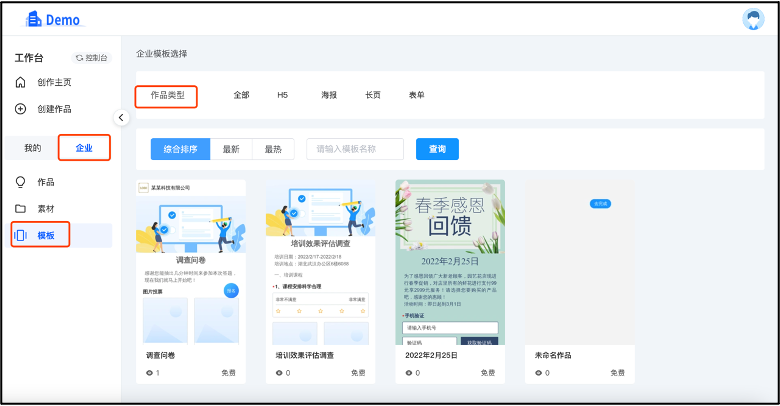The width and height of the screenshot is (780, 406).
Task: Click 创建作品 plus icon
Action: coord(21,108)
